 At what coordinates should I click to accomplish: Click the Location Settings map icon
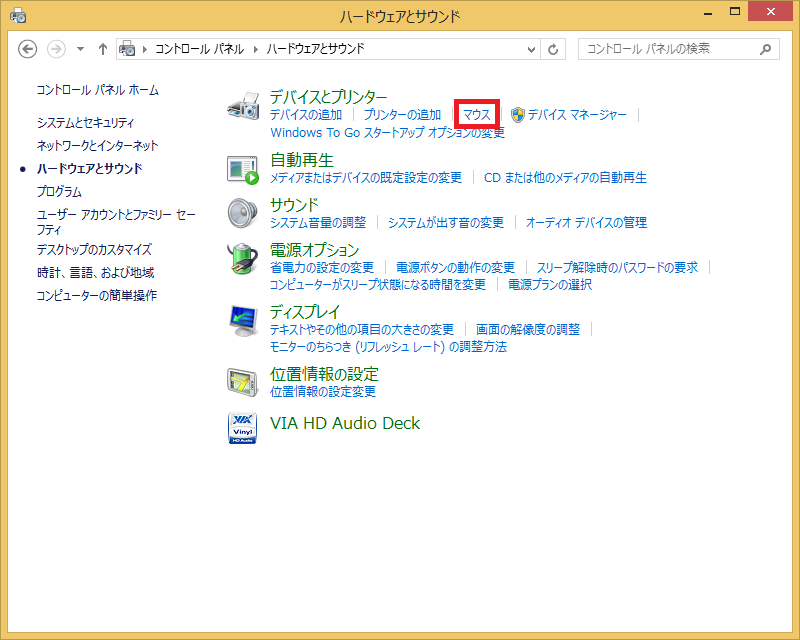click(x=243, y=382)
